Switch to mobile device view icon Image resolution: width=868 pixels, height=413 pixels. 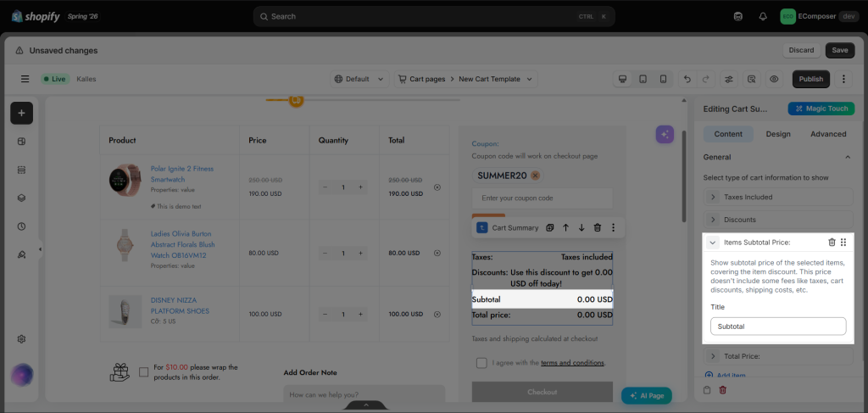[x=663, y=79]
